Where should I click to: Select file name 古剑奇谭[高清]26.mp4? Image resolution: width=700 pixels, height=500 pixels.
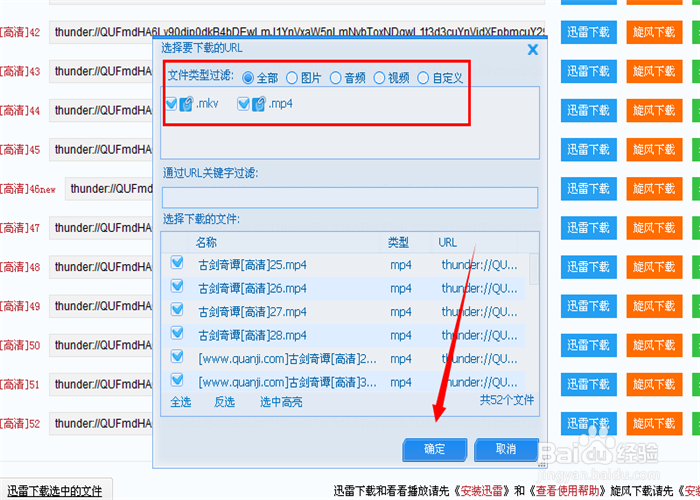tap(253, 289)
